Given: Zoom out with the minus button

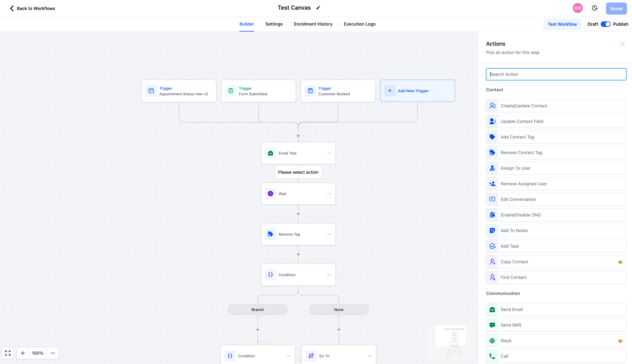Looking at the screenshot, I should pos(53,353).
